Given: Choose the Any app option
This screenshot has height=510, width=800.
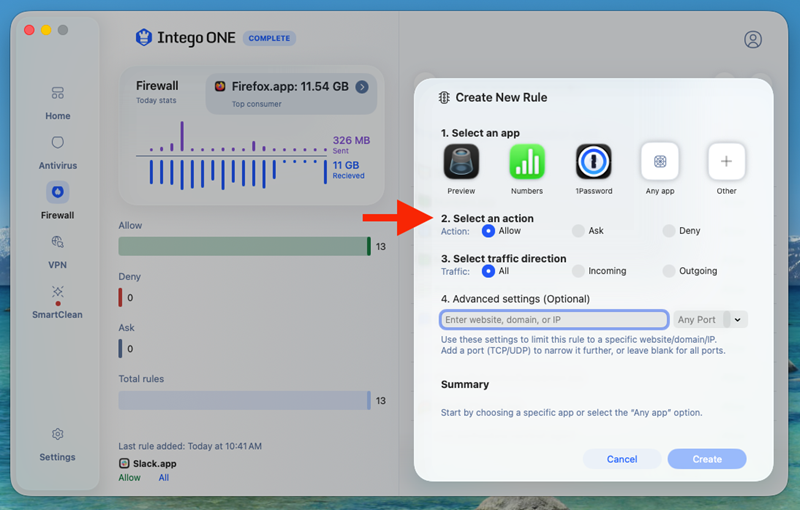Looking at the screenshot, I should click(660, 162).
